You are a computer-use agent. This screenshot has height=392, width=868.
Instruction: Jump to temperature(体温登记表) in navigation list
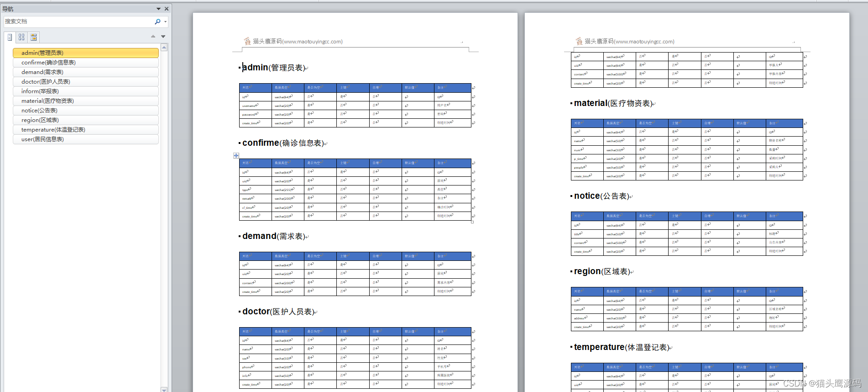pyautogui.click(x=86, y=130)
